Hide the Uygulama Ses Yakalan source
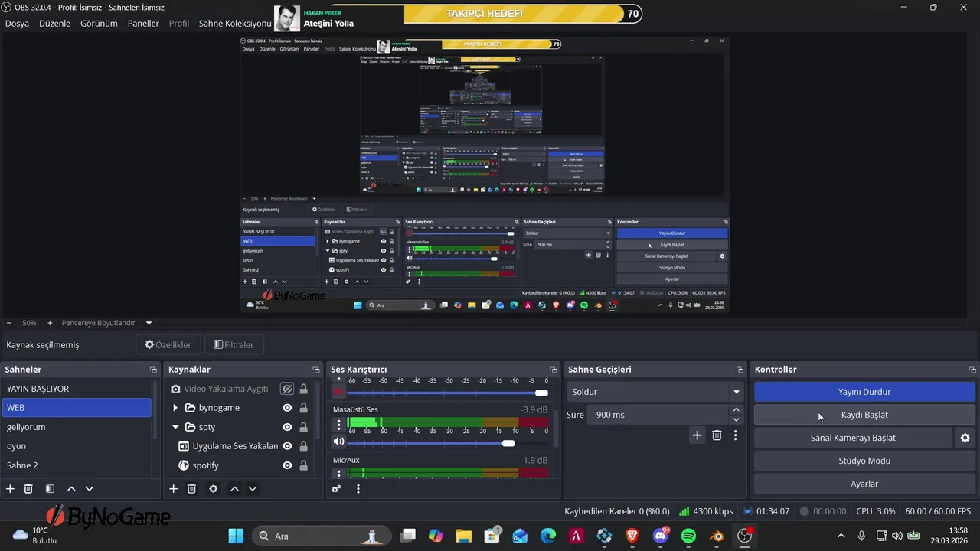The image size is (980, 551). click(x=287, y=446)
